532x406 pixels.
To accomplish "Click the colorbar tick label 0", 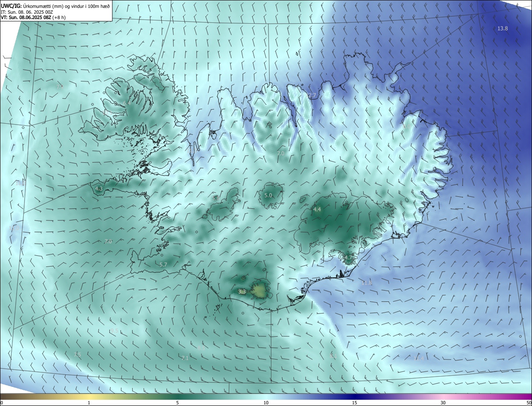I will pyautogui.click(x=2, y=403).
